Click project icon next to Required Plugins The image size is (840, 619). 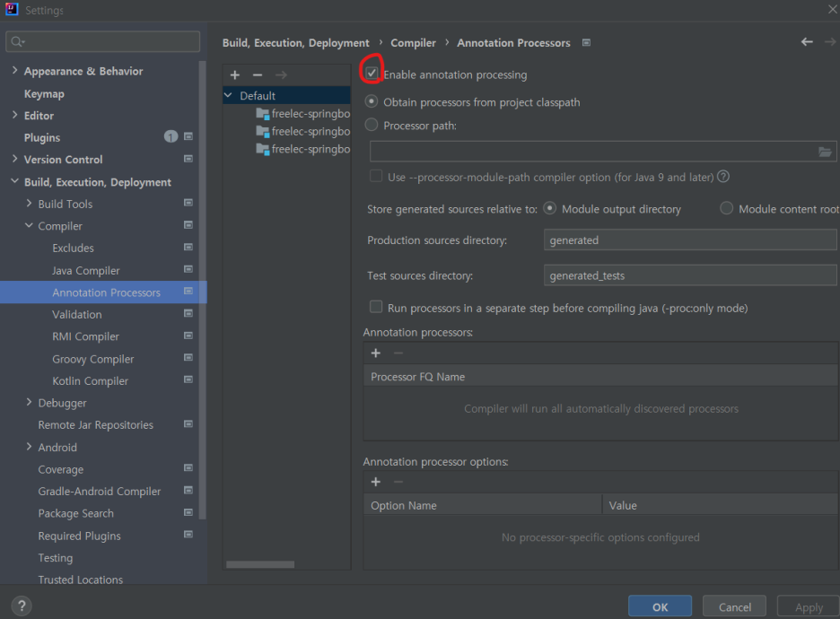tap(188, 534)
